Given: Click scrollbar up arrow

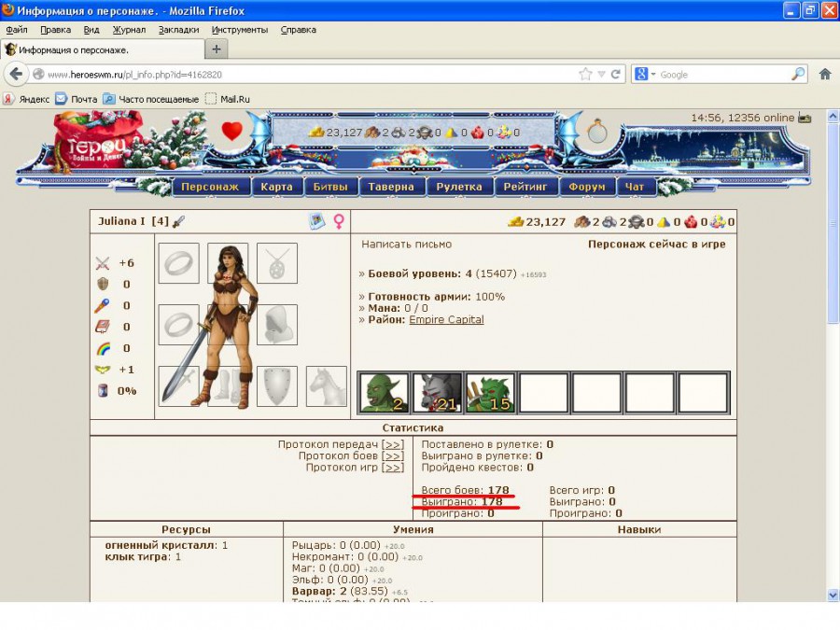Looking at the screenshot, I should pos(833,116).
